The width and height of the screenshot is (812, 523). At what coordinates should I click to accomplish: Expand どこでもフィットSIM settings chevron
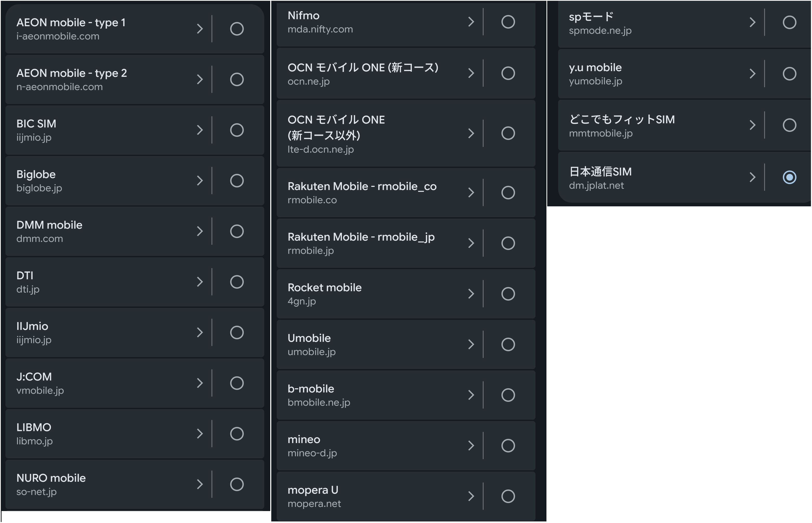[x=752, y=125]
